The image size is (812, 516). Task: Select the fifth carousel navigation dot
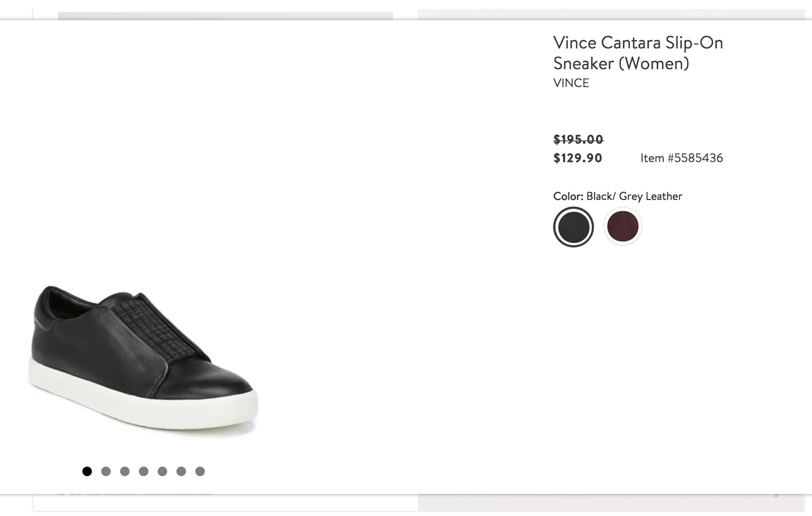tap(162, 471)
